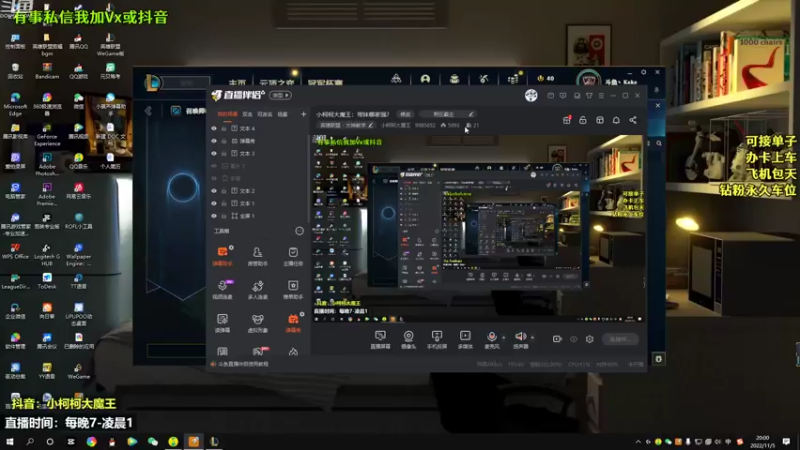Add a 摄像头 camera source

[408, 339]
